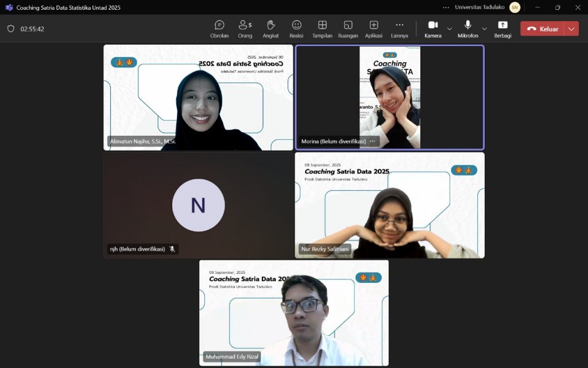Open title bar three-dot settings menu
This screenshot has width=588, height=368.
(446, 7)
